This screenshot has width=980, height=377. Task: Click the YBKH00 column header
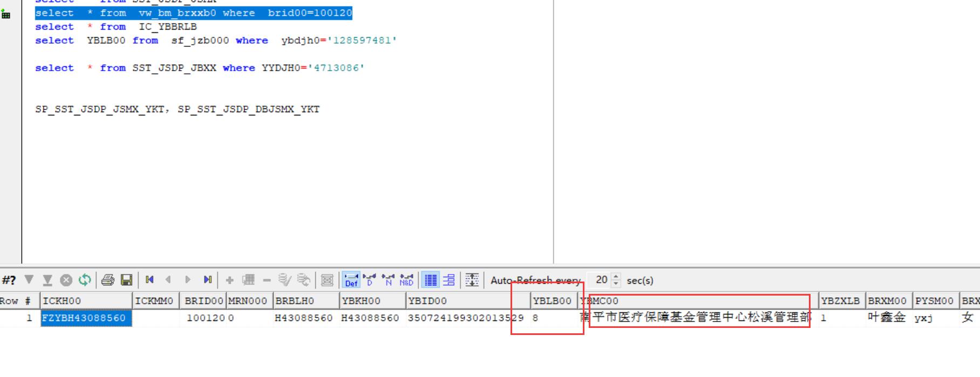(x=372, y=301)
